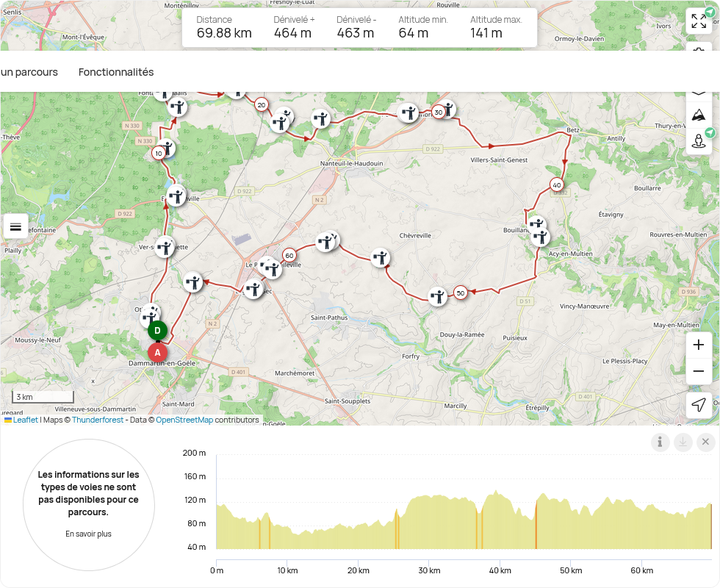Open the Thunderforest attribution link
Image resolution: width=720 pixels, height=588 pixels.
tap(98, 420)
